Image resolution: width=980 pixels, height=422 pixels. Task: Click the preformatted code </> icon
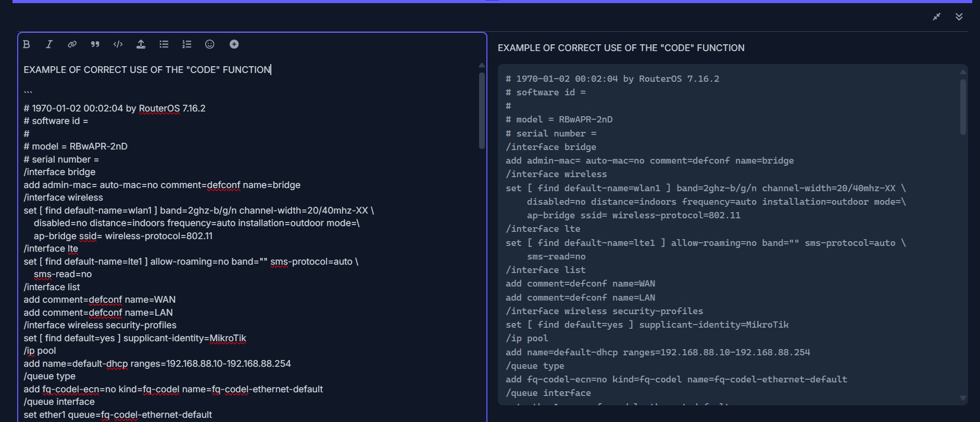(x=118, y=44)
